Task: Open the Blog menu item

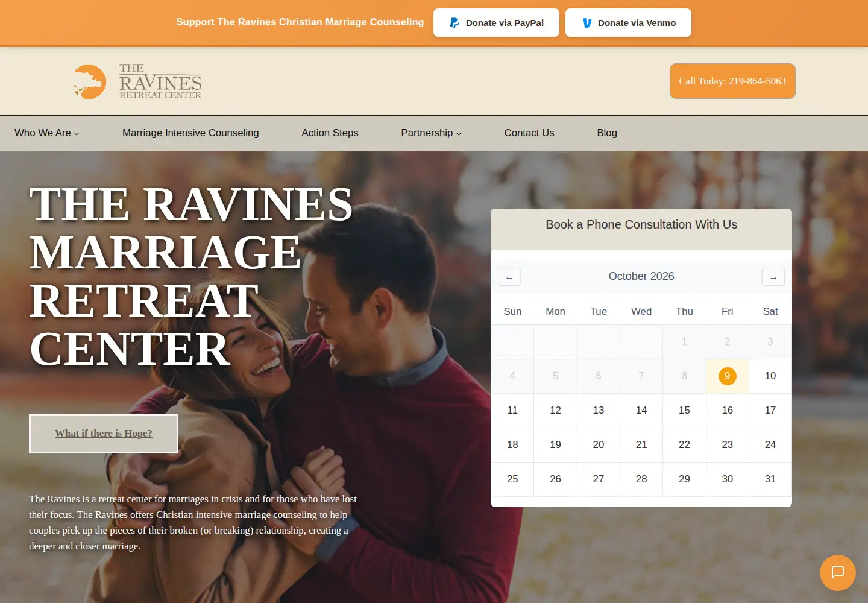Action: [x=607, y=133]
